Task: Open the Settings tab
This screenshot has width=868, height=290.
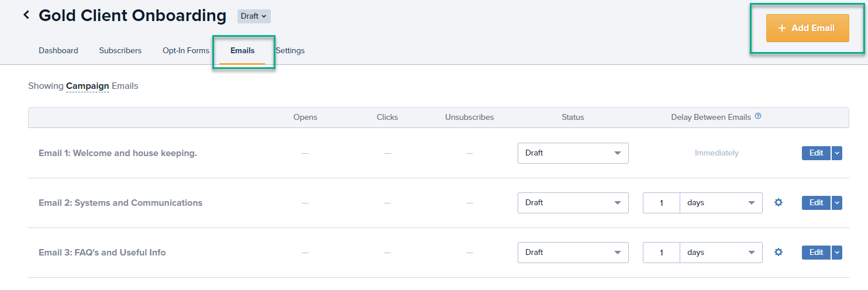Action: [290, 51]
